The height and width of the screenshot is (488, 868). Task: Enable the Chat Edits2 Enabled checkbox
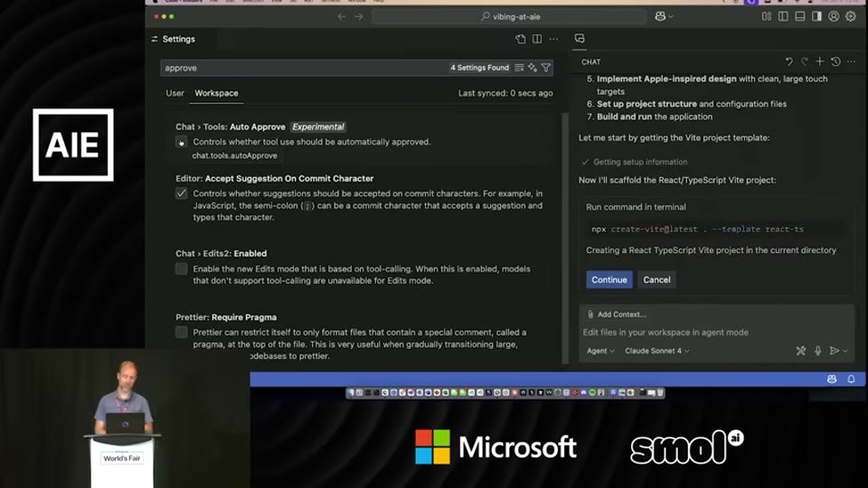pyautogui.click(x=181, y=269)
